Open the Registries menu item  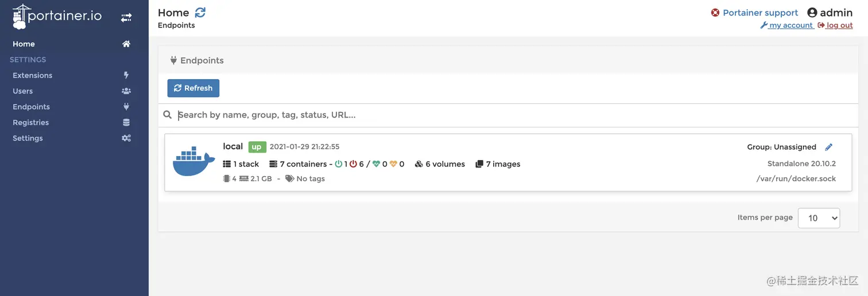[x=30, y=122]
